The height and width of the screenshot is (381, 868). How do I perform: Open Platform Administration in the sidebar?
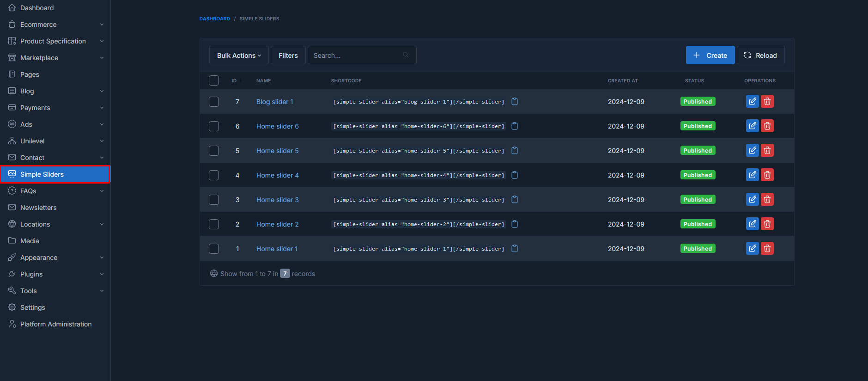click(55, 324)
